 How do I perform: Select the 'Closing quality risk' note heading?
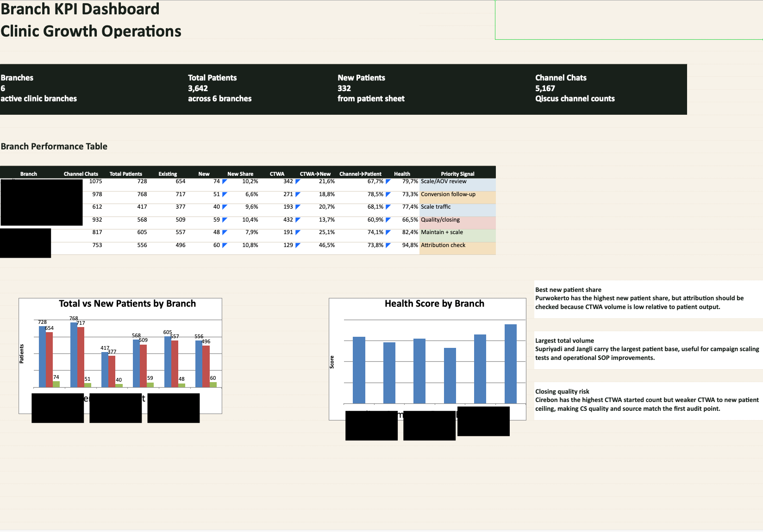coord(562,391)
